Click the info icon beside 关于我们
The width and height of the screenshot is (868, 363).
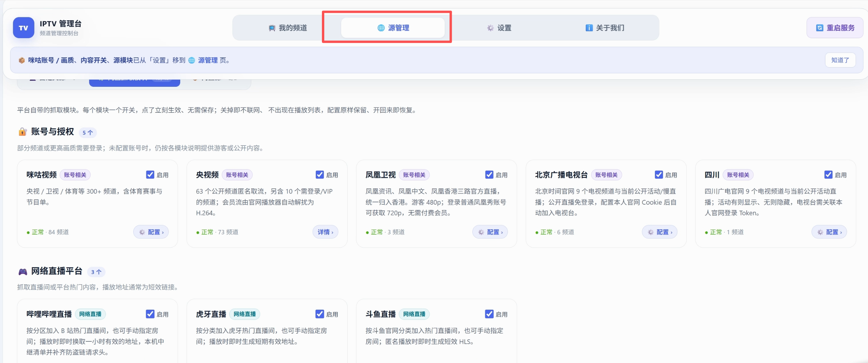[589, 28]
